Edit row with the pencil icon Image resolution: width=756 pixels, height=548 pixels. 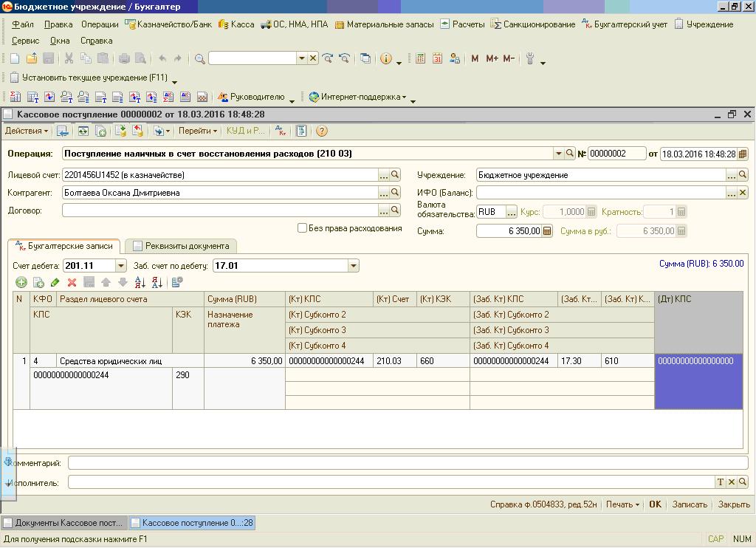pos(55,282)
